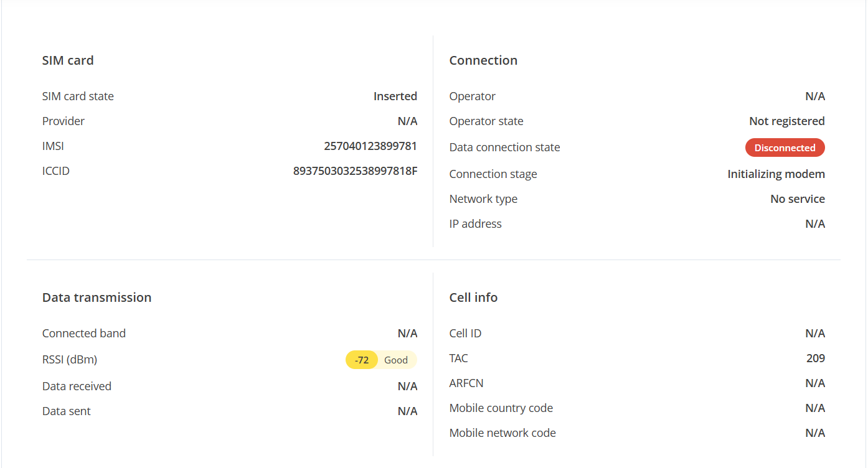Viewport: 868px width, 468px height.
Task: Click the Initializing modem connection stage value
Action: click(x=776, y=174)
